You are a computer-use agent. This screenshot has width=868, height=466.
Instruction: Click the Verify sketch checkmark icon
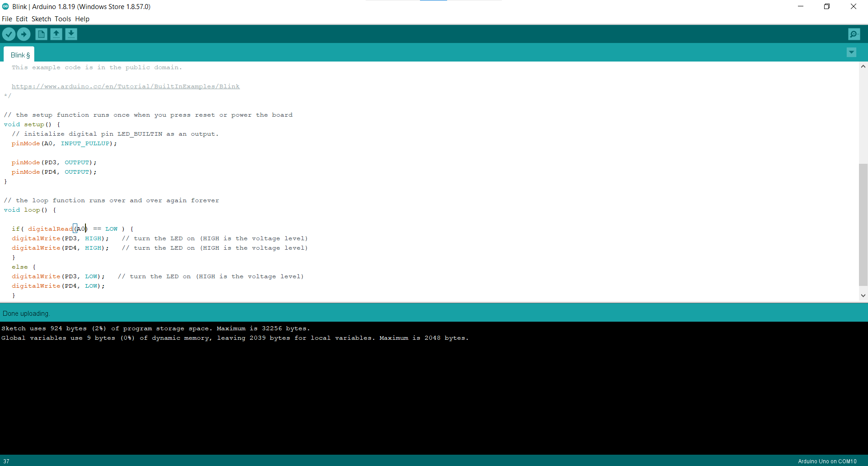click(9, 34)
